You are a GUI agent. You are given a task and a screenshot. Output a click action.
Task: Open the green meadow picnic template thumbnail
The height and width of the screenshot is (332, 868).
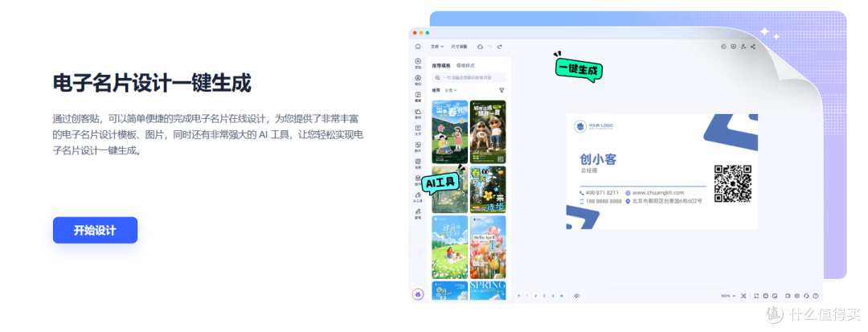[x=449, y=247]
